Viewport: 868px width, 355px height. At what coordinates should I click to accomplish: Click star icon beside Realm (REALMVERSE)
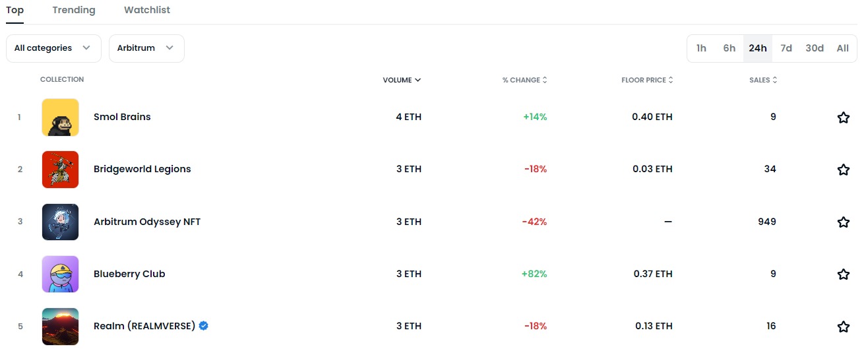[x=843, y=327]
